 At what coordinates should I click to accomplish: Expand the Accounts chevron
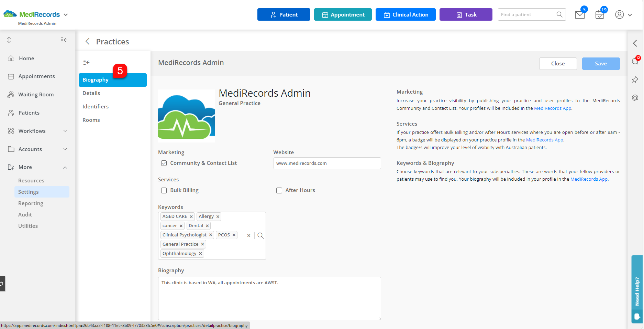pyautogui.click(x=65, y=149)
